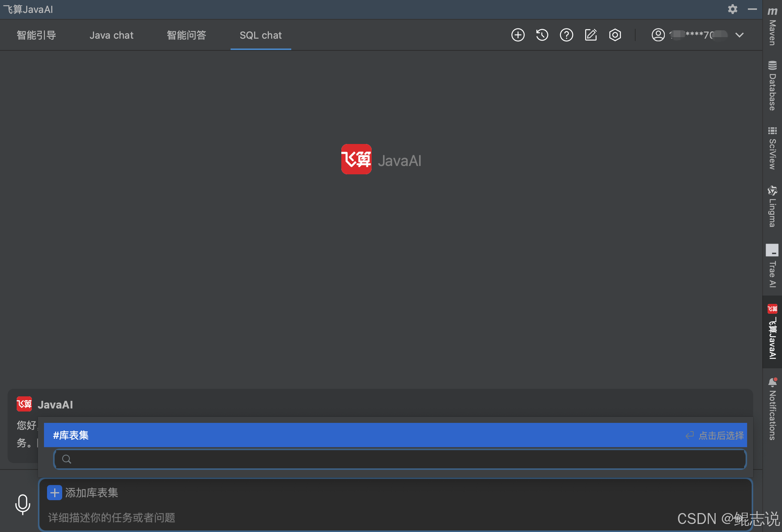The width and height of the screenshot is (782, 532).
Task: Open the Lingma side panel
Action: point(772,206)
